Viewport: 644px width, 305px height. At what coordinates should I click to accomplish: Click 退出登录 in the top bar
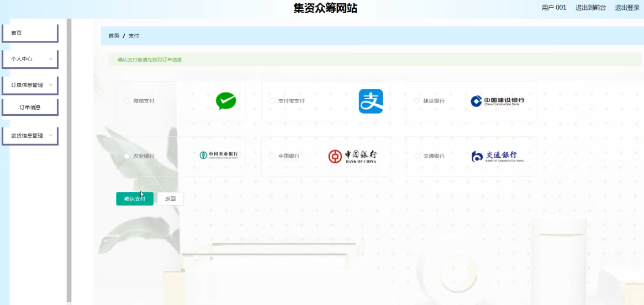pos(627,8)
